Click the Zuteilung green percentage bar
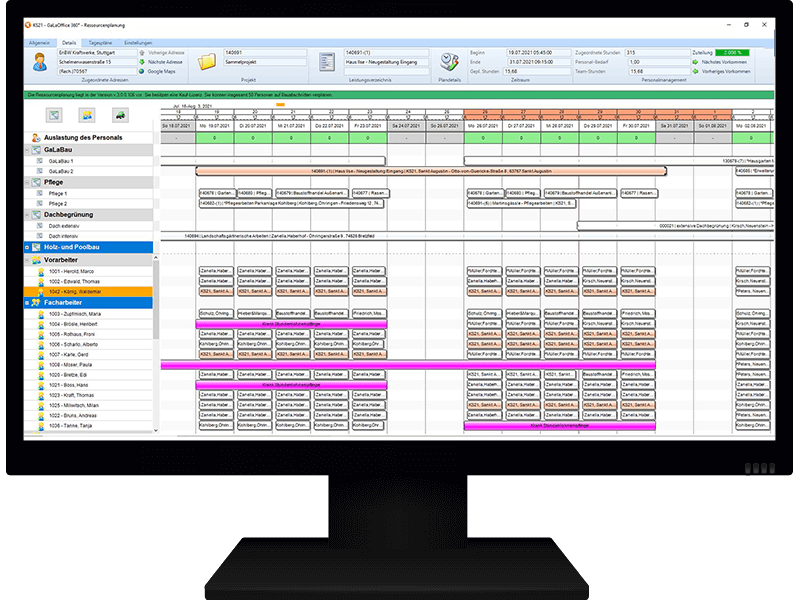The height and width of the screenshot is (600, 800). 732,53
